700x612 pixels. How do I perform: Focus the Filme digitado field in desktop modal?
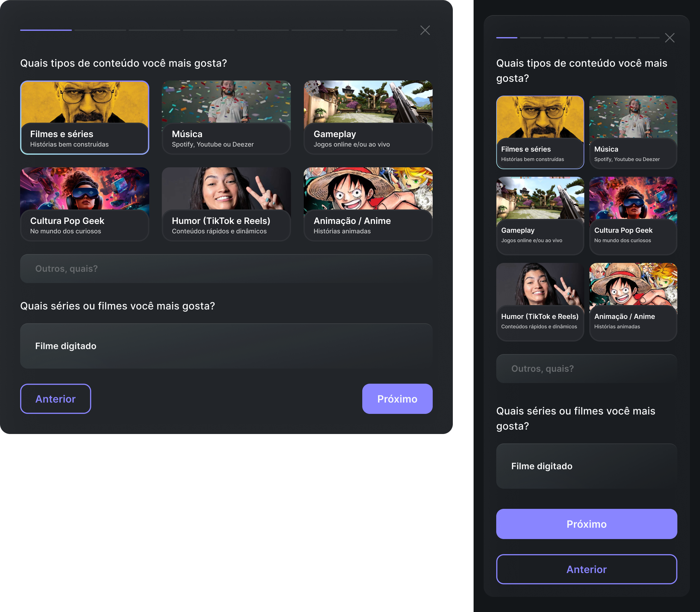226,346
